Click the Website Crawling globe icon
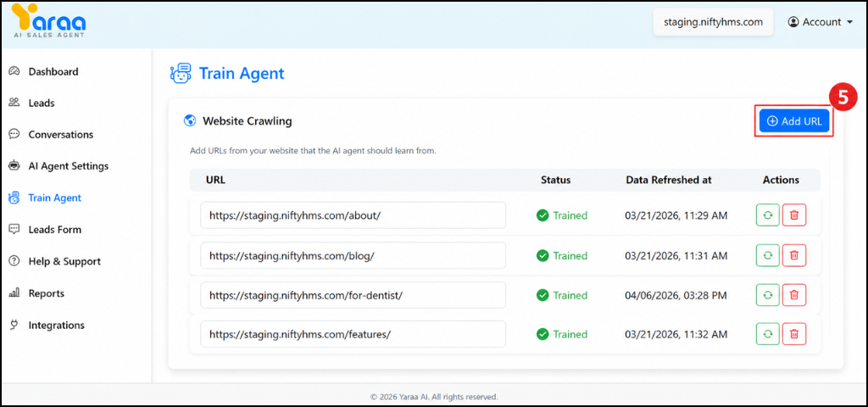 pyautogui.click(x=190, y=120)
